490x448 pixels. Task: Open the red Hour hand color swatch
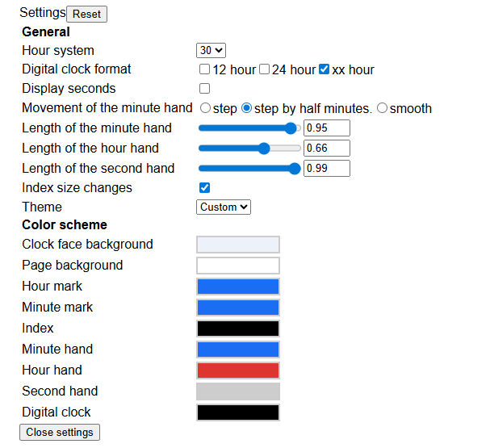[238, 371]
